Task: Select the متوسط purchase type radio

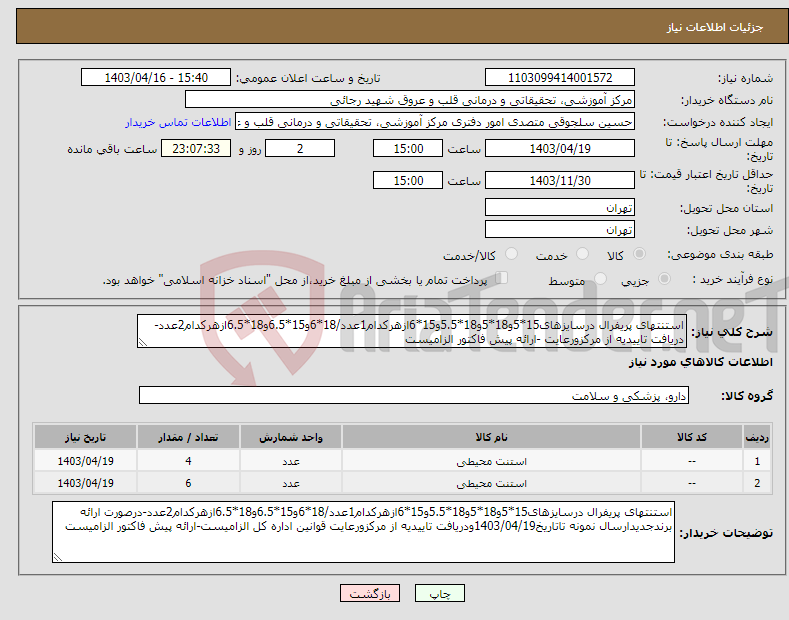Action: click(x=600, y=279)
